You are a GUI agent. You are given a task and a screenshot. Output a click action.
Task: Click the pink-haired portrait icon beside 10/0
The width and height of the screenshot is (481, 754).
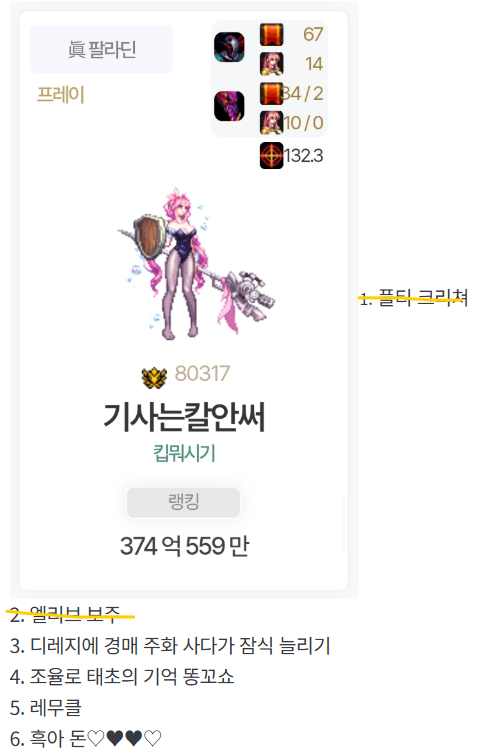[272, 123]
